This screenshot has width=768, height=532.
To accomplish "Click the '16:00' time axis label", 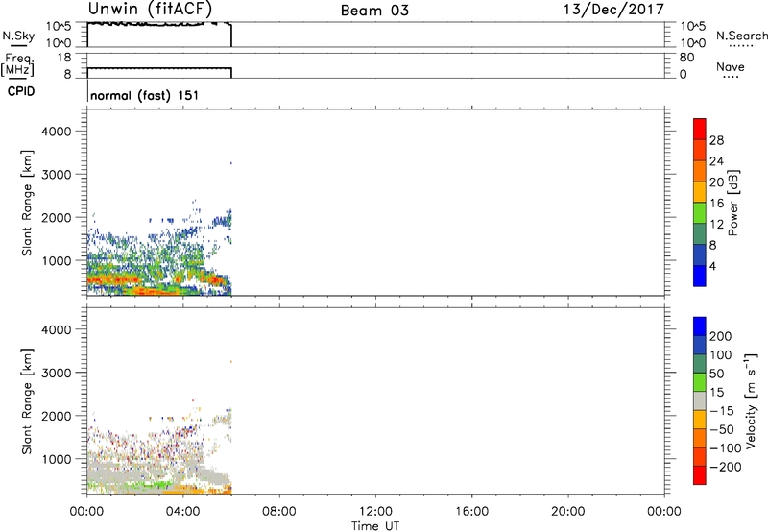I will click(471, 512).
